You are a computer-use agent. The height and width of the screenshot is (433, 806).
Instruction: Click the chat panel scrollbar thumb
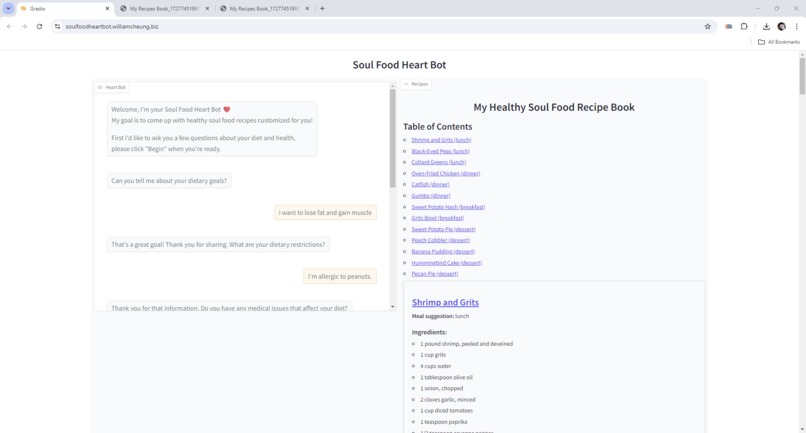click(393, 138)
